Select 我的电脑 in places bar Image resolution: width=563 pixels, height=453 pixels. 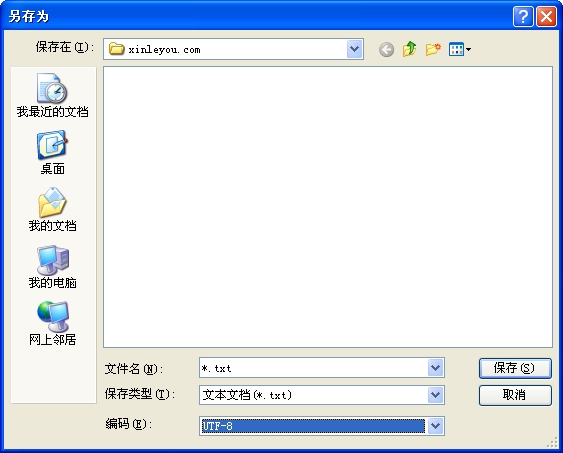[52, 267]
